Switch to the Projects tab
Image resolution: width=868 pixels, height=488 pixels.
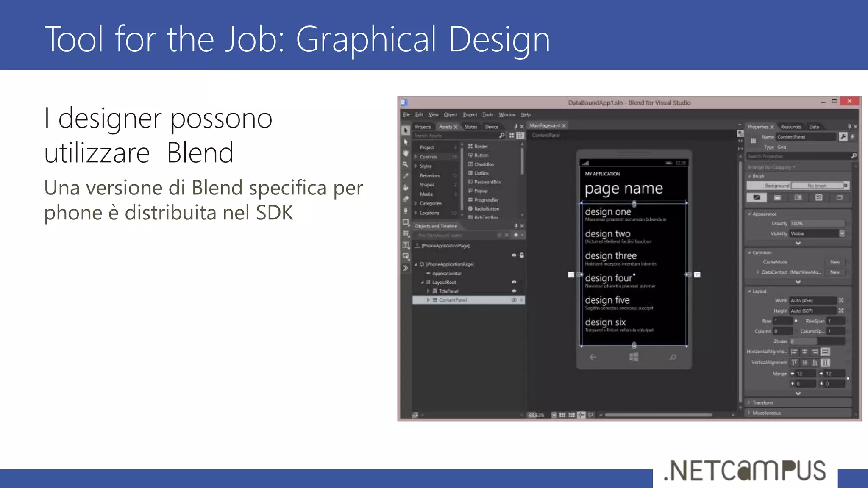click(423, 127)
